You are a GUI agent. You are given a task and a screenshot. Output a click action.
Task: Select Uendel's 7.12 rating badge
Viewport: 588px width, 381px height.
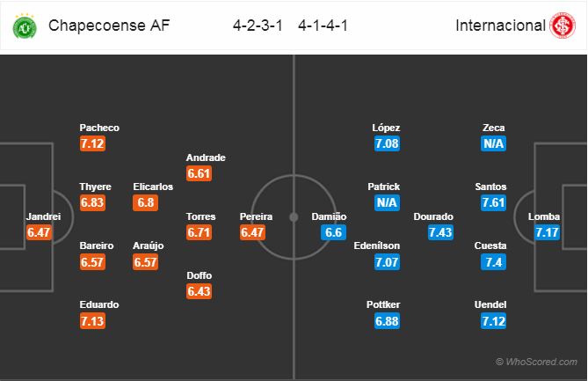click(494, 321)
